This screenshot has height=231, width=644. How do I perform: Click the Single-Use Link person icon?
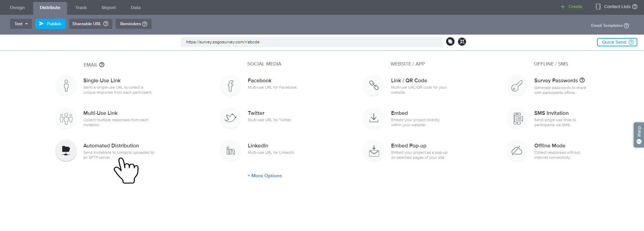66,86
